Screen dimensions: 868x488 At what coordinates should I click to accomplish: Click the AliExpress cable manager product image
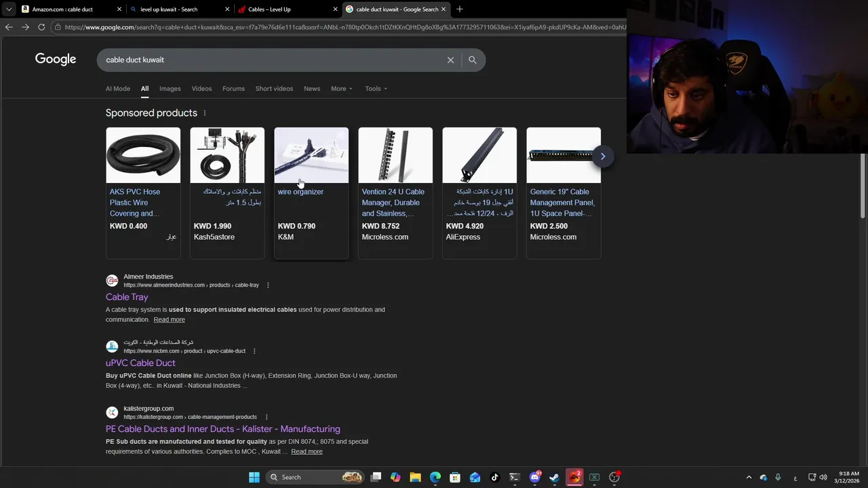479,155
